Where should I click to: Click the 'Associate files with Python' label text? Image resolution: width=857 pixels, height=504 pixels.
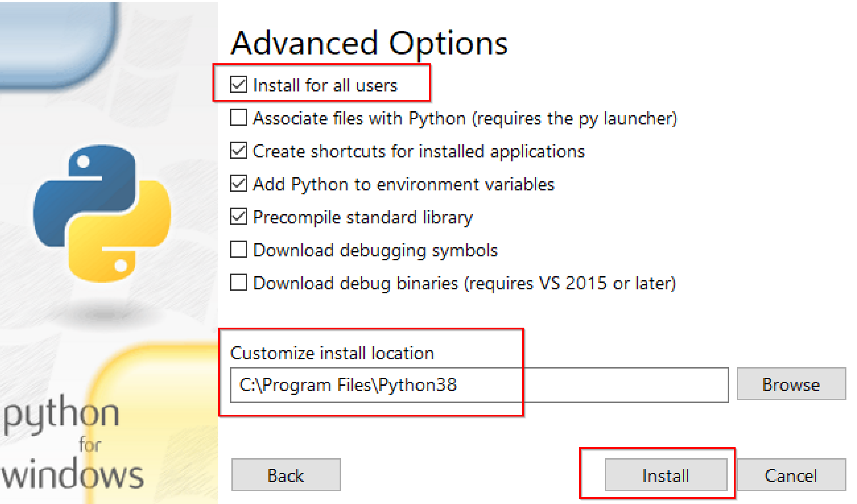pos(465,118)
